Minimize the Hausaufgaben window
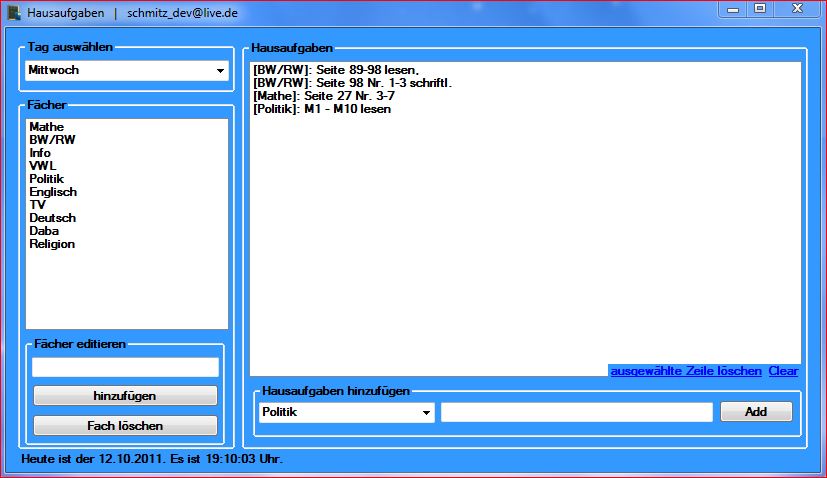Screen dimensions: 827x478 point(733,9)
